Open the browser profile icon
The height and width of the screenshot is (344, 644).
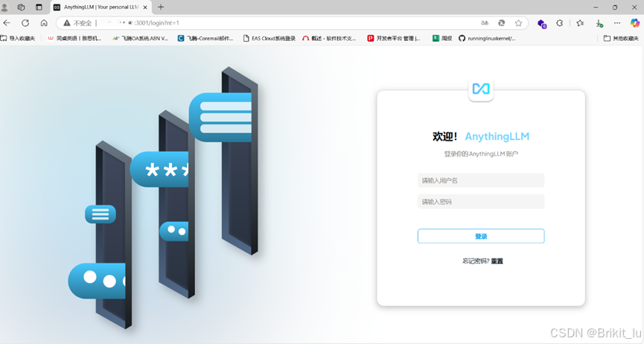5,7
